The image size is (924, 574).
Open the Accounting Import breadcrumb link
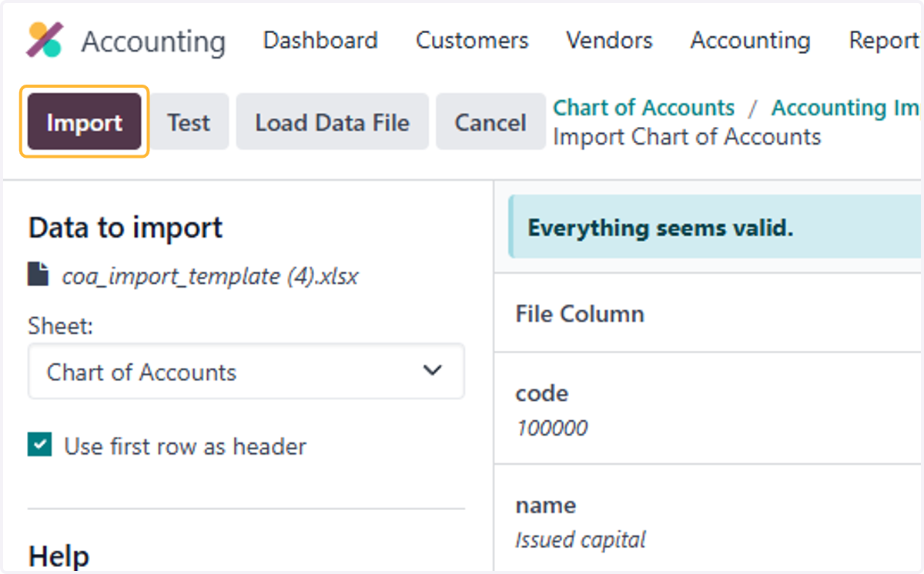click(x=845, y=108)
